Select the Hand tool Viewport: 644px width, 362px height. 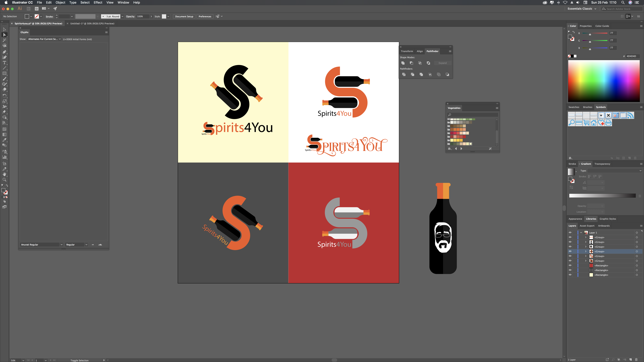tap(4, 174)
